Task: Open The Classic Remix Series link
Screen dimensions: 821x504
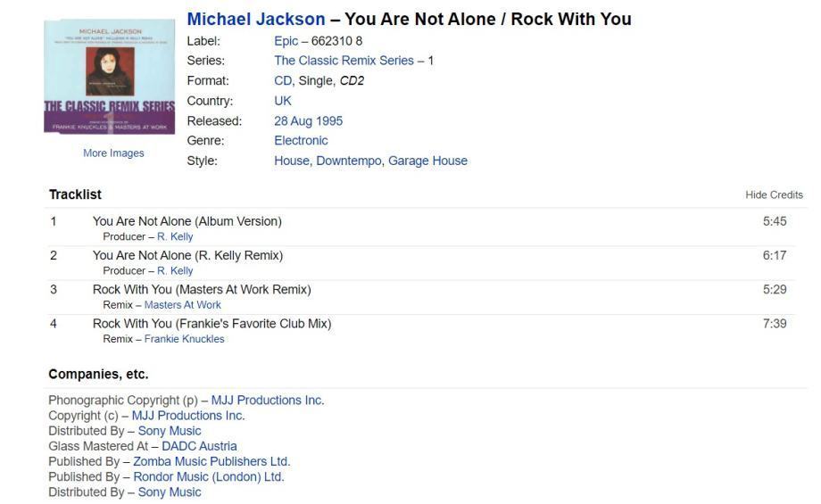Action: [344, 61]
